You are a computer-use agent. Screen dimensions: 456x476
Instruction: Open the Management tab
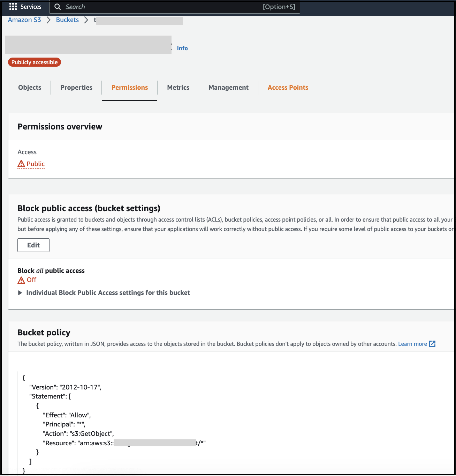[229, 88]
